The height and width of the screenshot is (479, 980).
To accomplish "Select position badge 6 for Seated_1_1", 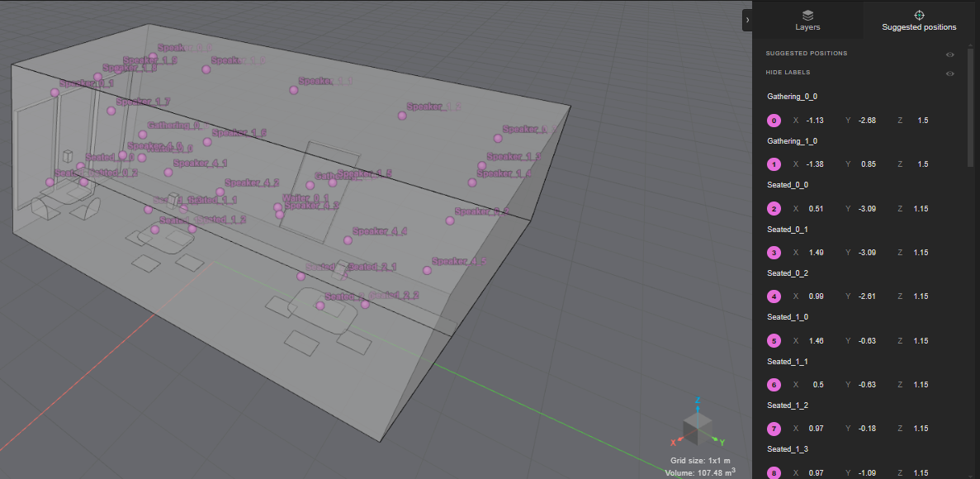I will (x=774, y=385).
